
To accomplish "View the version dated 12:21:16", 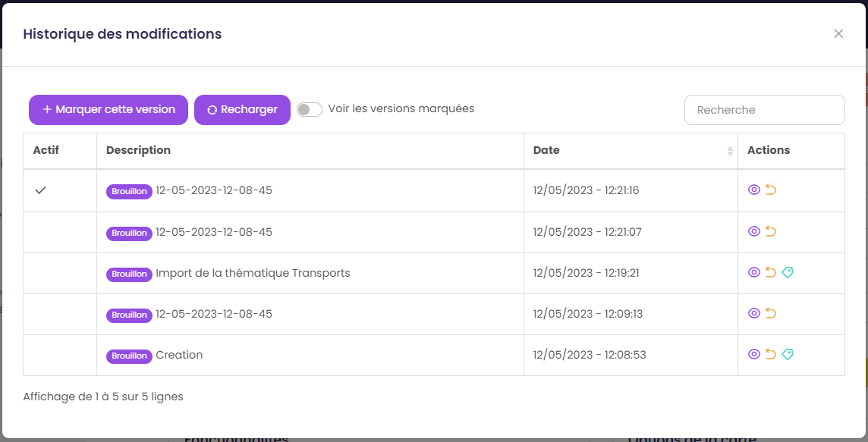I will coord(753,190).
